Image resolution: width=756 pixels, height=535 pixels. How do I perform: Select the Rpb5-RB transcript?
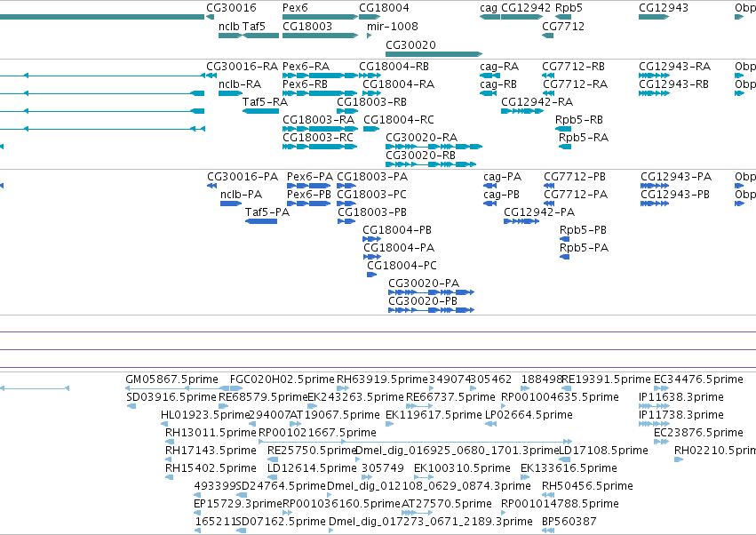pos(563,129)
